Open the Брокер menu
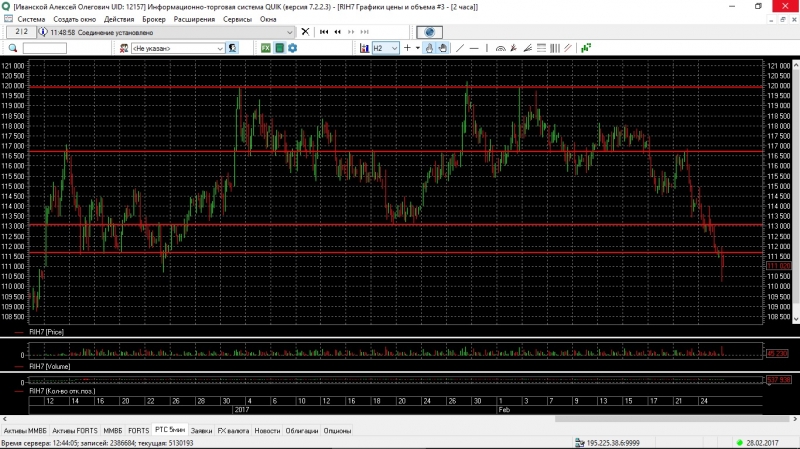Screen dimensions: 800x449 coord(154,19)
